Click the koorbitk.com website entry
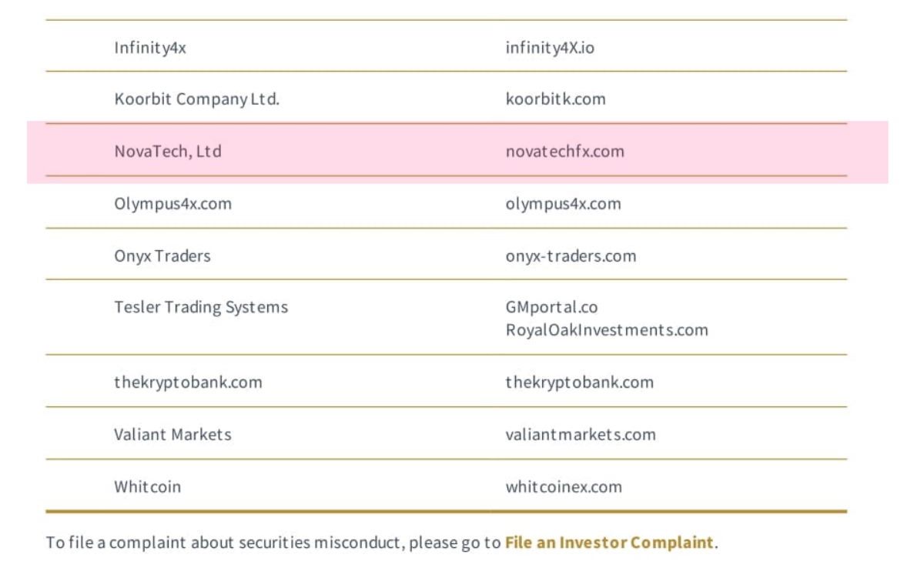This screenshot has width=924, height=578. pyautogui.click(x=555, y=99)
